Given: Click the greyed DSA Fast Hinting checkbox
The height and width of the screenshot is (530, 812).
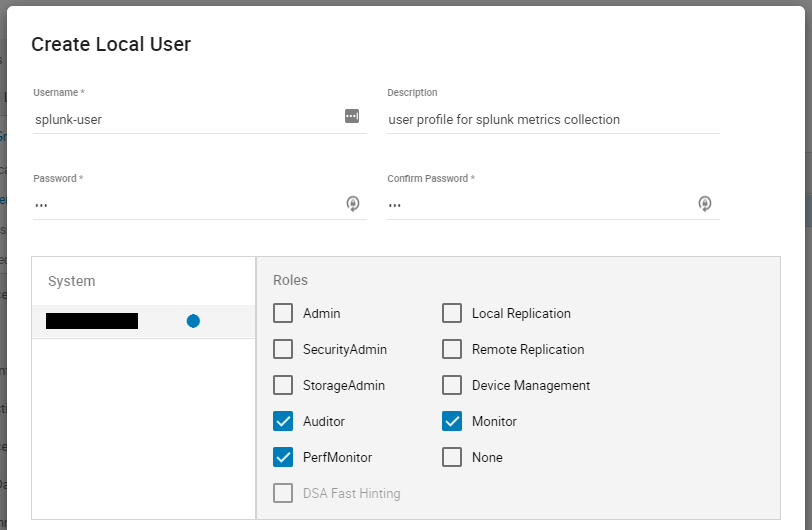Looking at the screenshot, I should 283,493.
